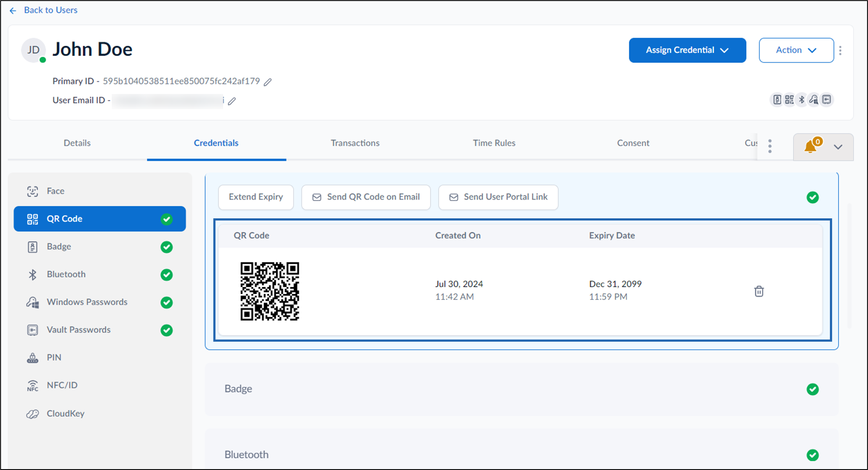Click the Back to Users arrow icon

pos(13,10)
